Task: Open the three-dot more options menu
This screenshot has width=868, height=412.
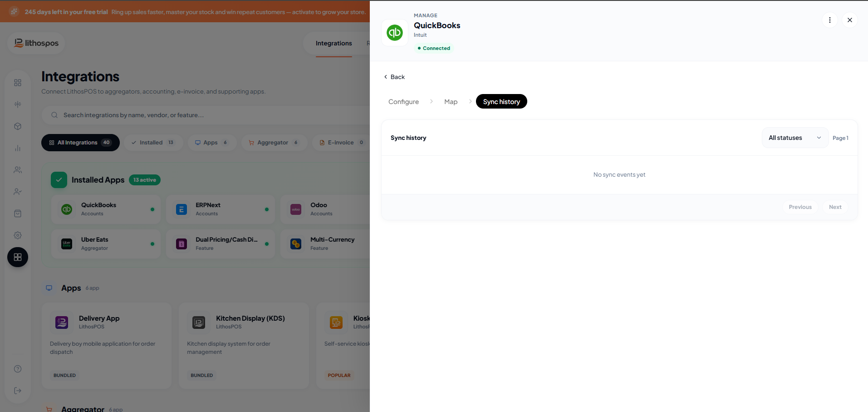Action: coord(830,20)
